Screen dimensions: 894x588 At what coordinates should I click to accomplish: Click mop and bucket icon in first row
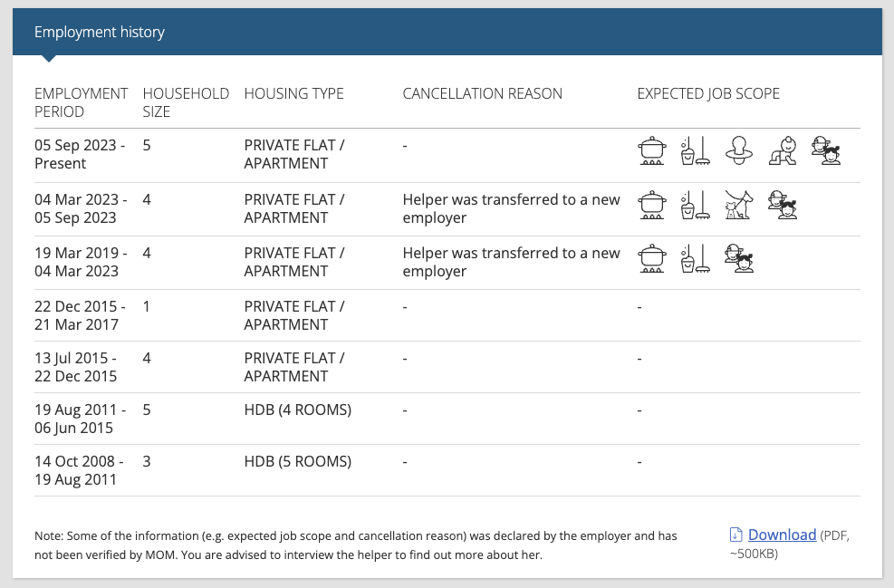pyautogui.click(x=696, y=150)
